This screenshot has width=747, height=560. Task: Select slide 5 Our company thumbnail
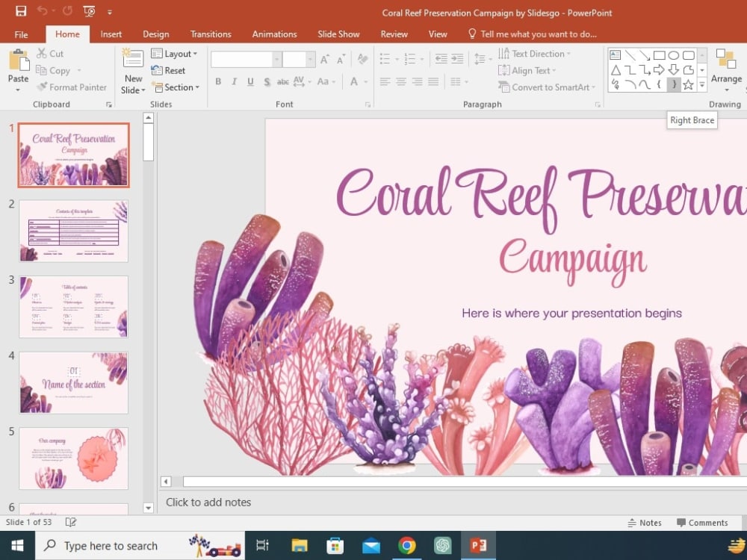point(74,458)
